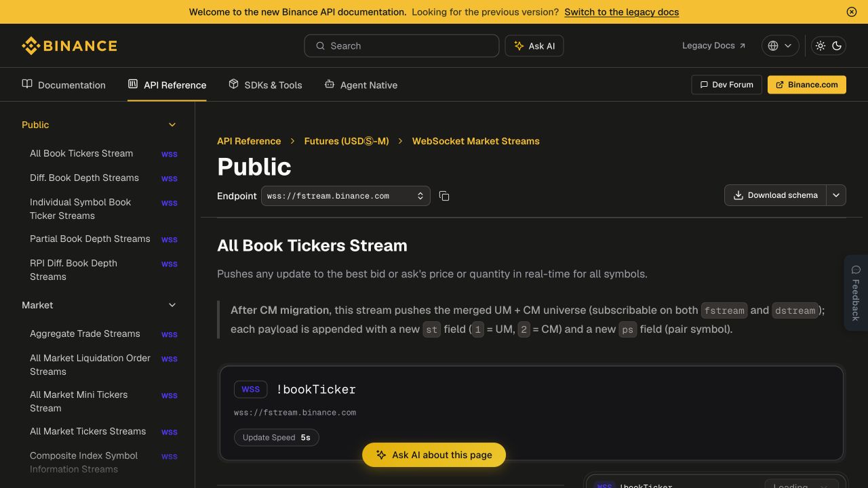Open the Ask AI button
This screenshot has height=488, width=868.
click(534, 46)
